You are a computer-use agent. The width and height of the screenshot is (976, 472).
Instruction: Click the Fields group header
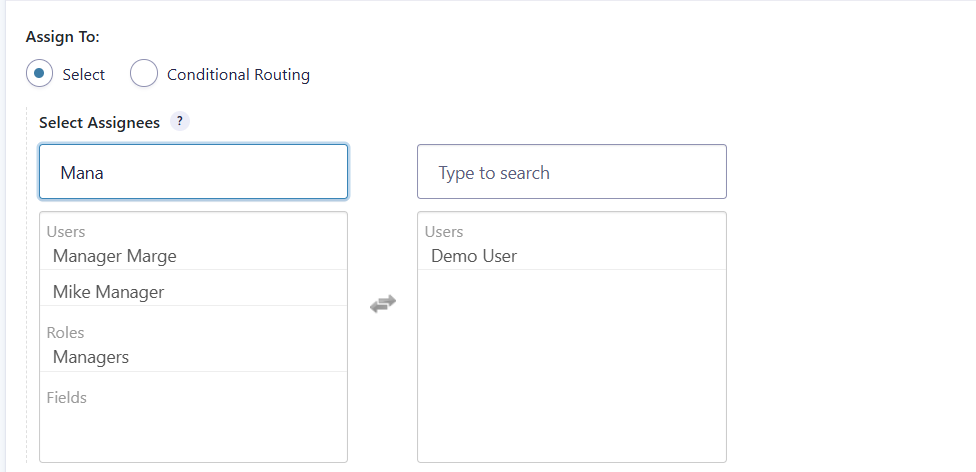[x=67, y=398]
